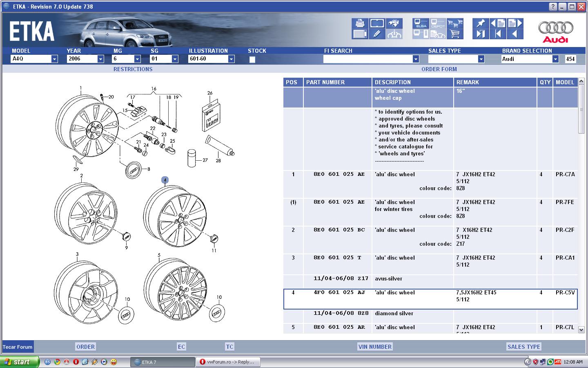Toggle the STOCK checkbox

[252, 59]
